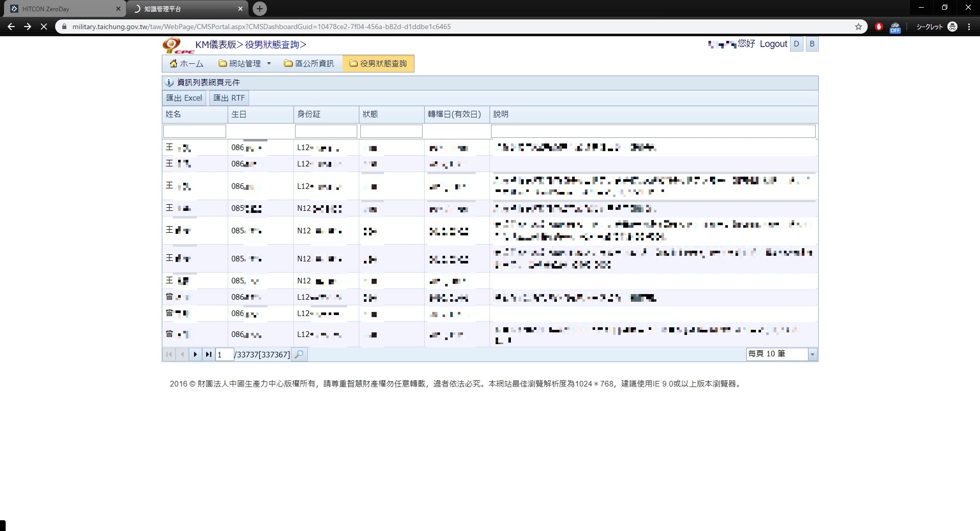Screen dimensions: 980x531
Task: Close the 知識管理平台 browser tab
Action: click(240, 9)
